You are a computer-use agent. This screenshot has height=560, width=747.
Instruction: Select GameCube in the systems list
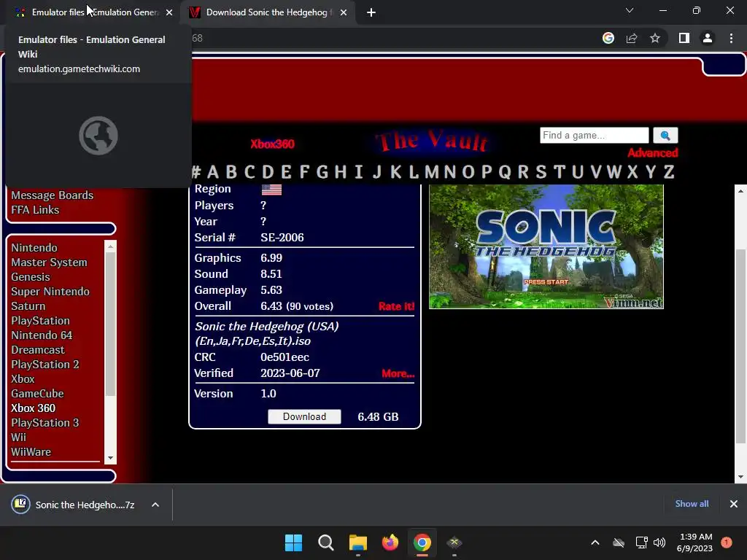[37, 394]
